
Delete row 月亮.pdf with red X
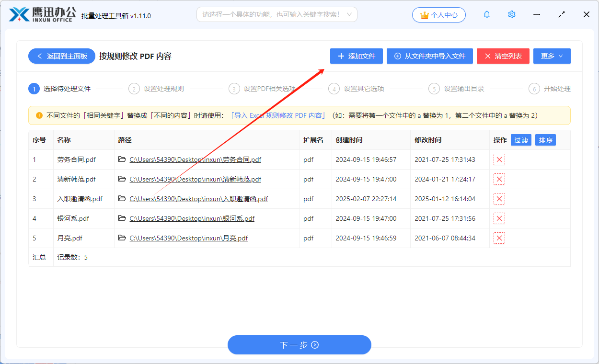[499, 238]
